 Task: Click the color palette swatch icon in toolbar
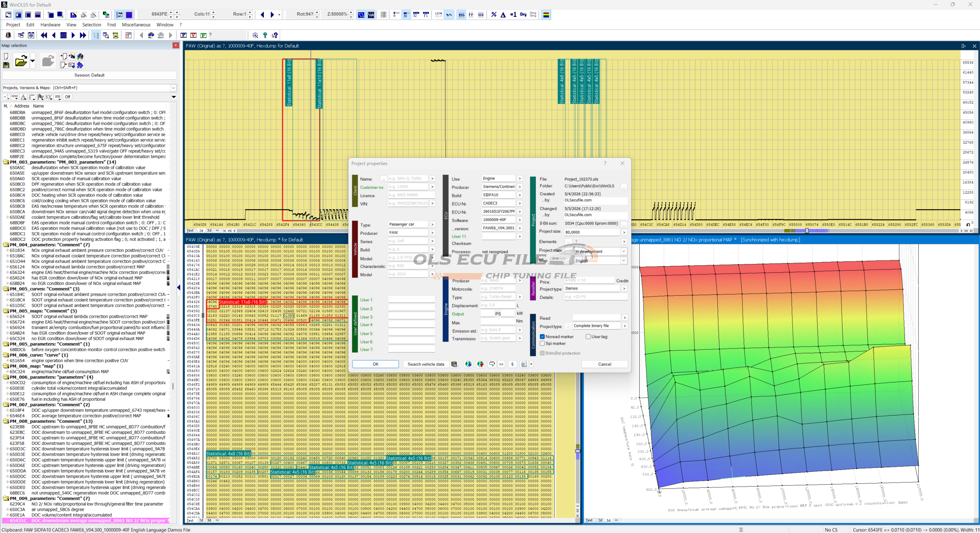[546, 15]
